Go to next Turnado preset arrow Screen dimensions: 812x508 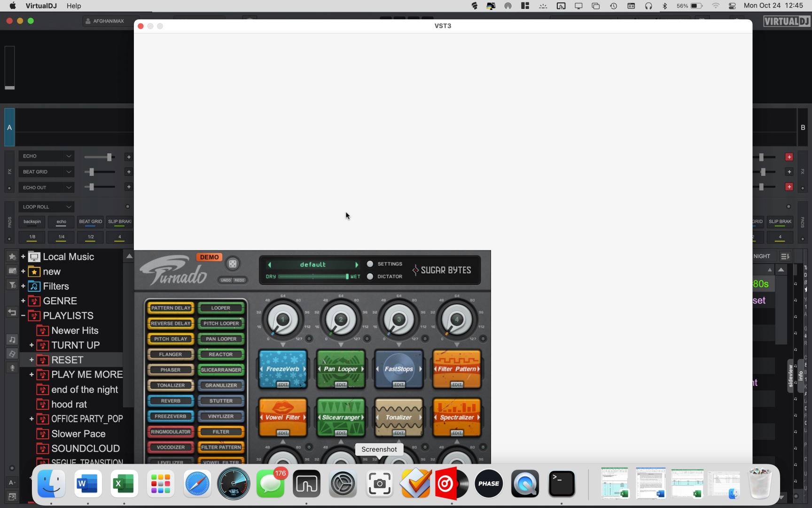tap(357, 265)
